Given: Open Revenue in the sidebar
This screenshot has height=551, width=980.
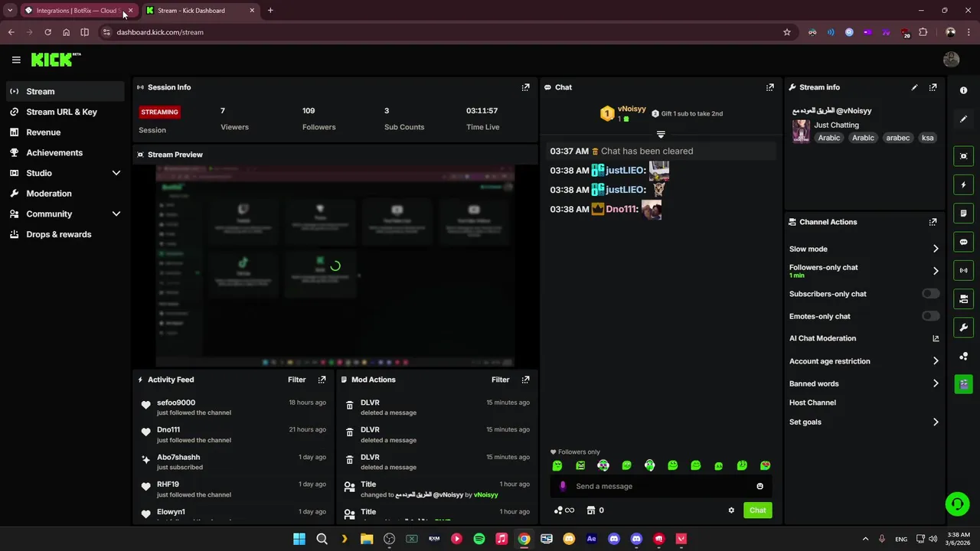Looking at the screenshot, I should click(x=65, y=132).
